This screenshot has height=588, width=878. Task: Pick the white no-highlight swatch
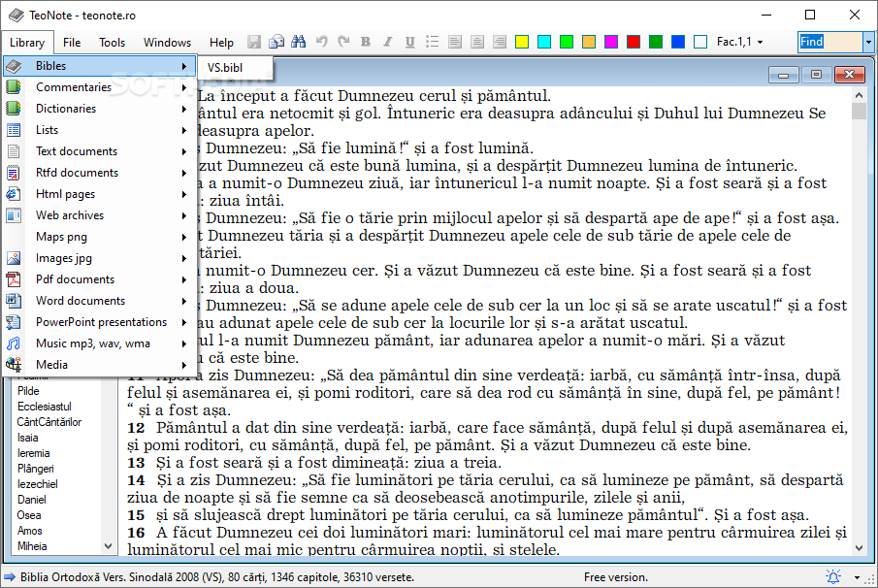point(700,42)
